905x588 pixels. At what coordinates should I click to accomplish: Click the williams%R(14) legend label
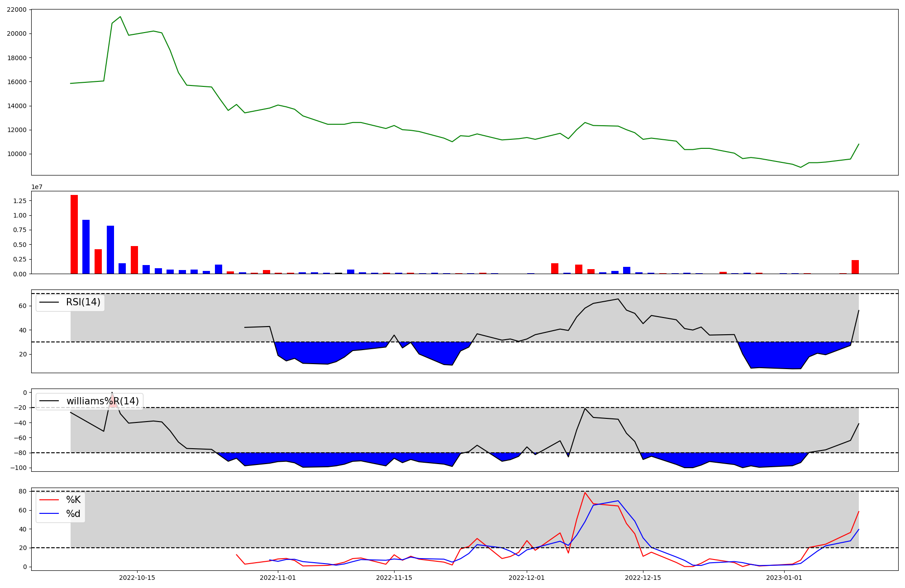tap(102, 401)
